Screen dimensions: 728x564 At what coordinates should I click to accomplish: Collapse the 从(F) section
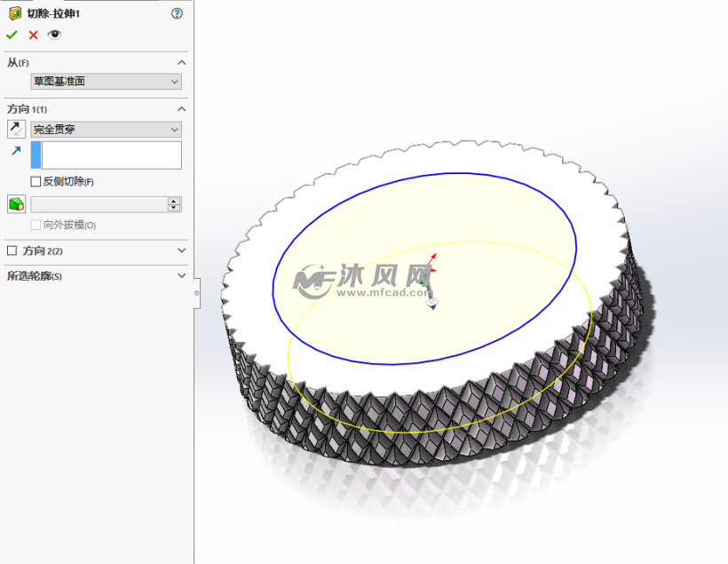(181, 62)
